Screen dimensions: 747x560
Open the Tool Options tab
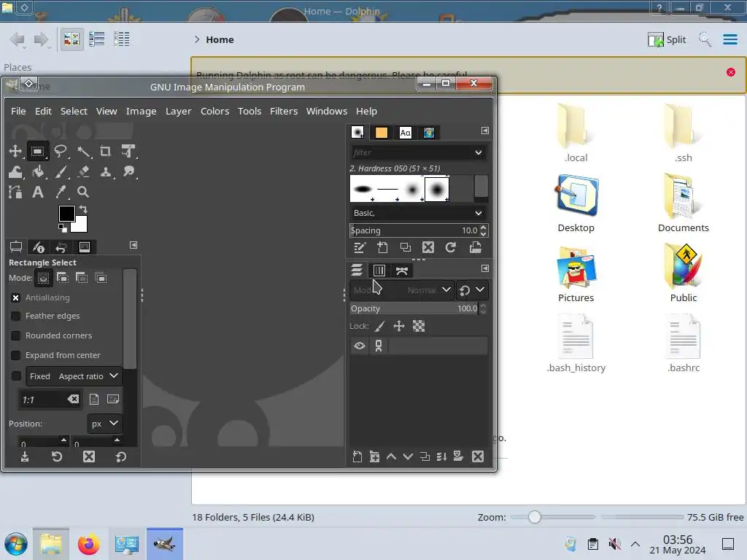click(x=16, y=247)
